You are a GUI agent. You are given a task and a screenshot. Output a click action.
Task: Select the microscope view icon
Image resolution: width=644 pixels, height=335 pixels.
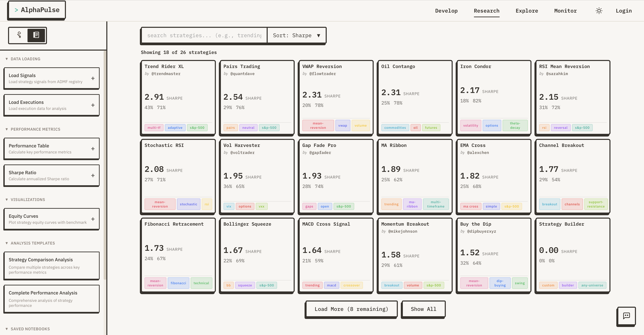tap(19, 35)
